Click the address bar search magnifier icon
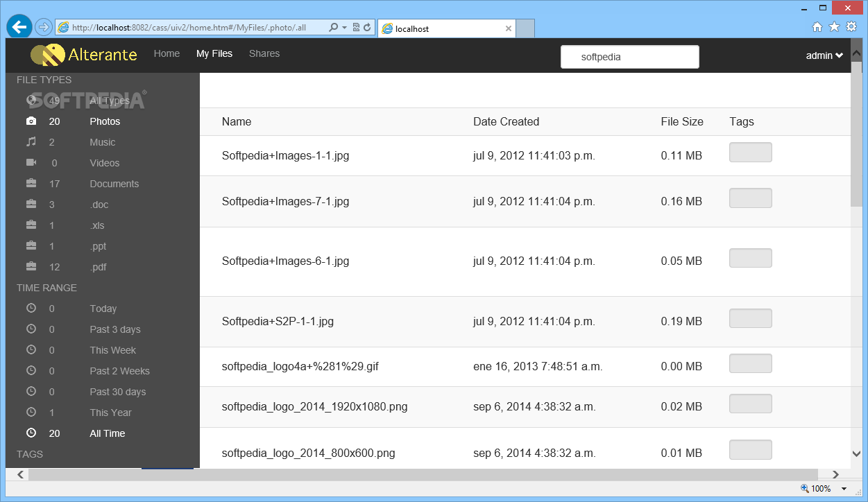868x502 pixels. [334, 28]
